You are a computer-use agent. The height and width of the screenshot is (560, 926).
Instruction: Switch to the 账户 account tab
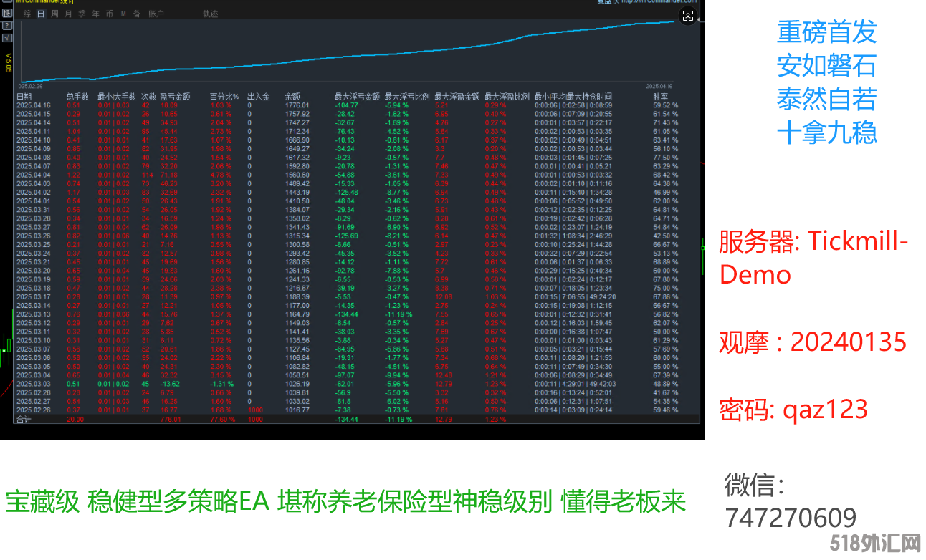156,14
